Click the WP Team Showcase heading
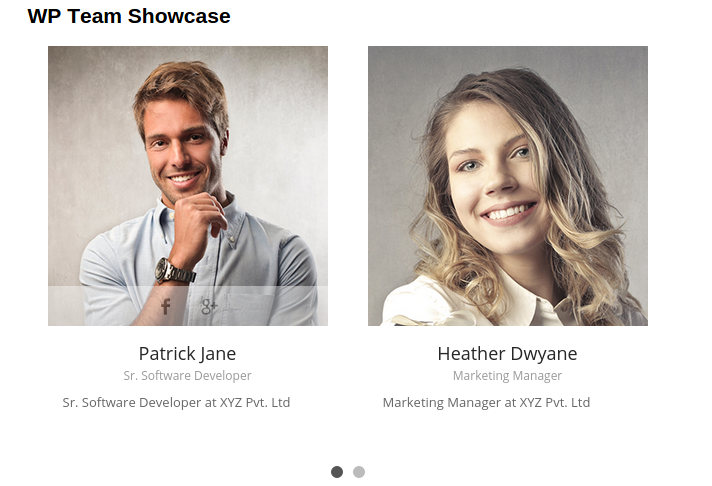 (129, 16)
